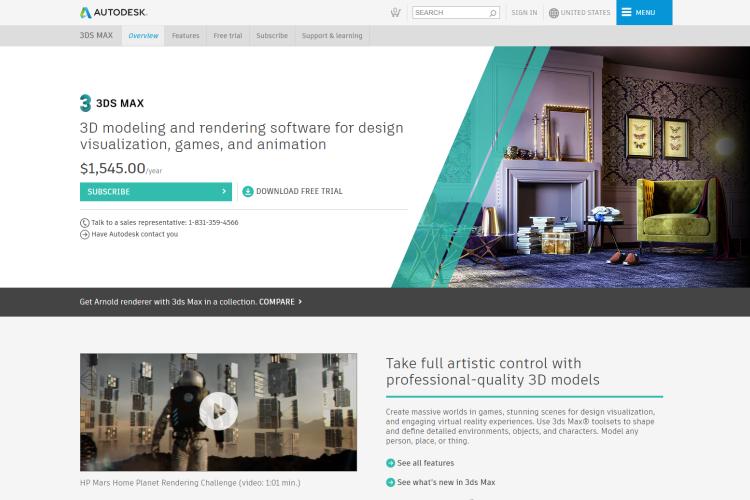Click the astronaut video thumbnail
Image resolution: width=750 pixels, height=500 pixels.
(218, 412)
